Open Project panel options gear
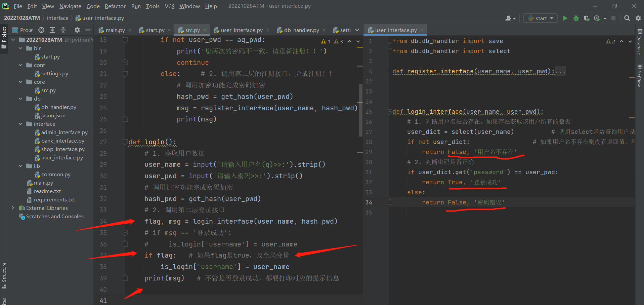The height and width of the screenshot is (305, 644). 77,30
